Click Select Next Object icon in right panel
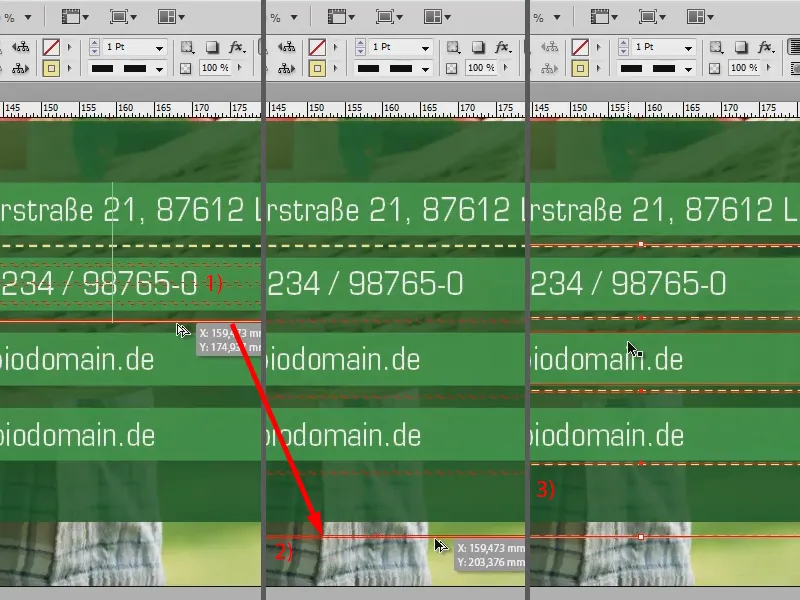Image resolution: width=800 pixels, height=600 pixels. (549, 68)
